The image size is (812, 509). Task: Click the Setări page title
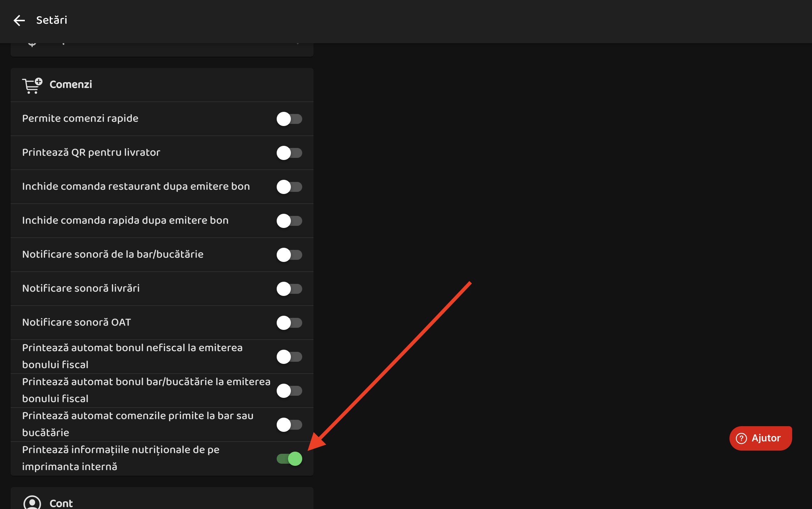(x=52, y=21)
